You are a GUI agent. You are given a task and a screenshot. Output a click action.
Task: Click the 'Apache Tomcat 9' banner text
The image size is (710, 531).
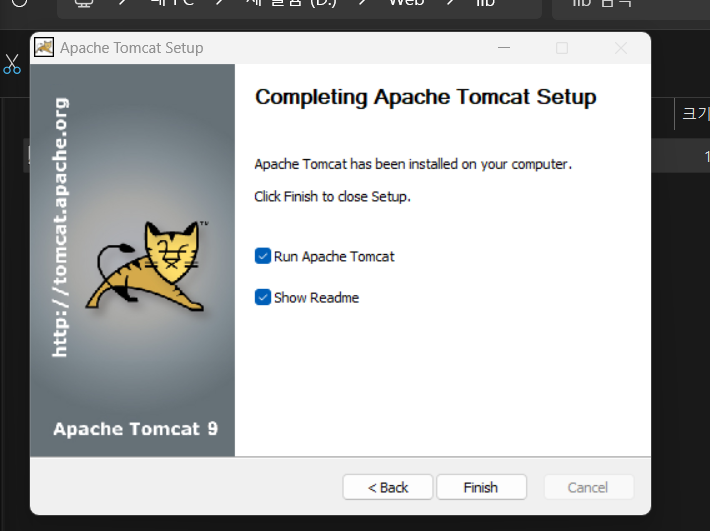[x=135, y=429]
